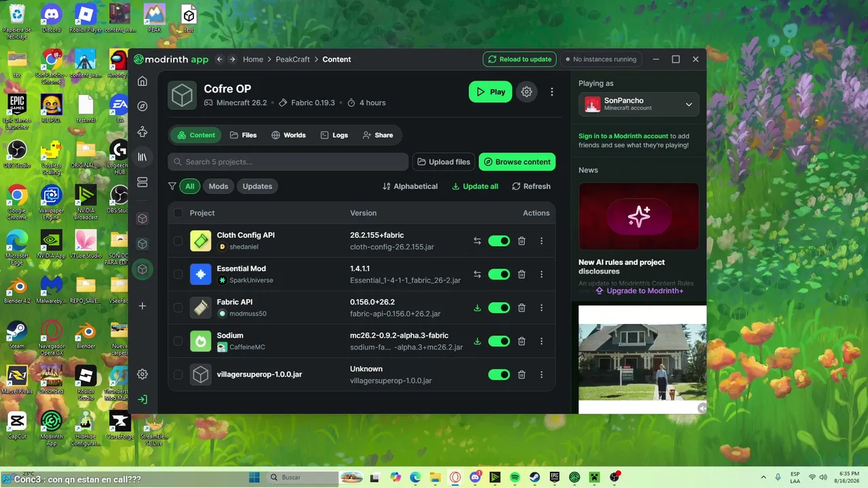This screenshot has height=488, width=868.
Task: Open the SonPancho account dropdown
Action: click(x=639, y=104)
